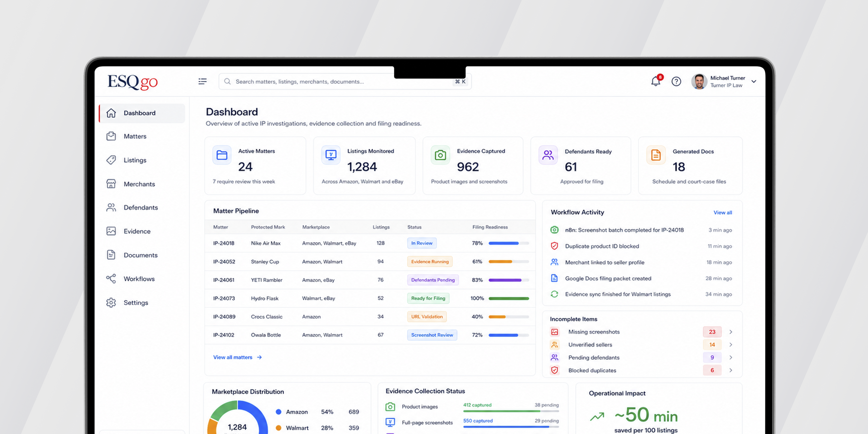
Task: Open the notifications bell
Action: pos(656,81)
